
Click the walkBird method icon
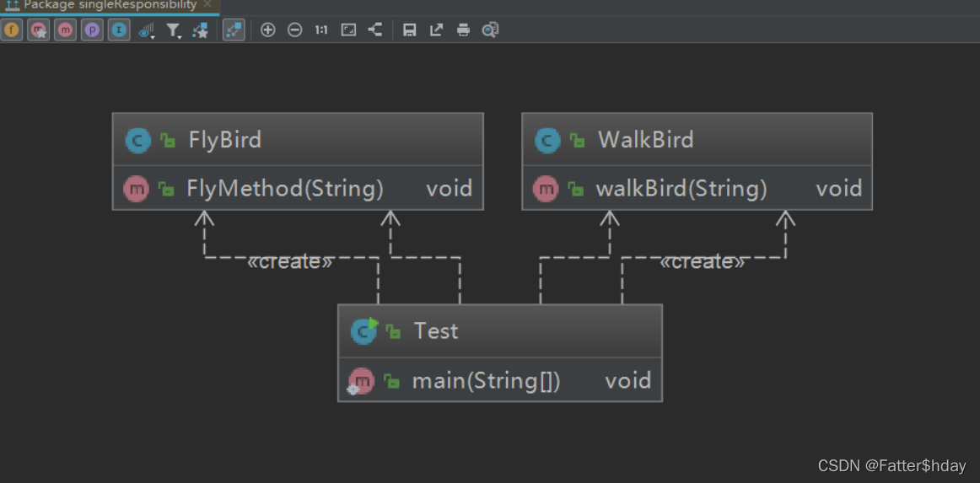546,189
